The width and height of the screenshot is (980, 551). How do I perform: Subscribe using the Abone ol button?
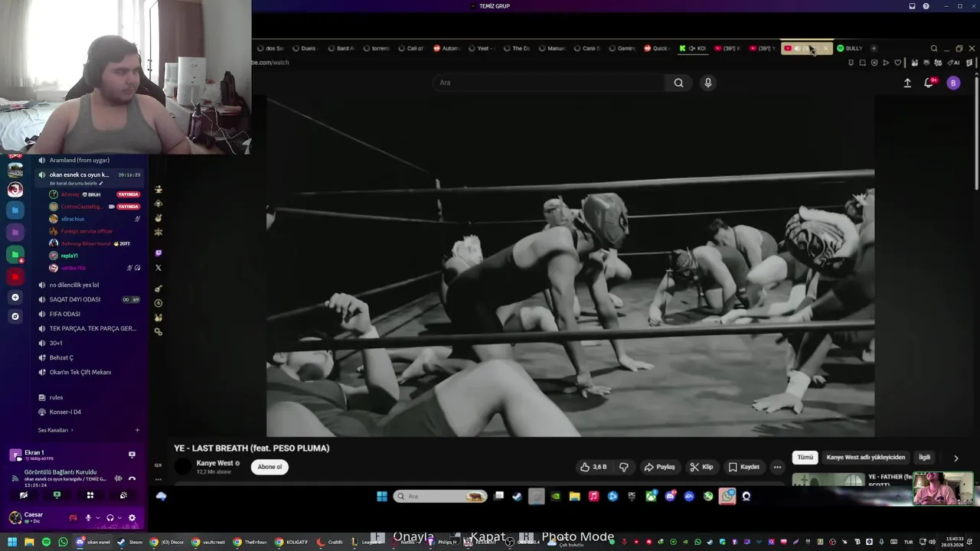(269, 467)
